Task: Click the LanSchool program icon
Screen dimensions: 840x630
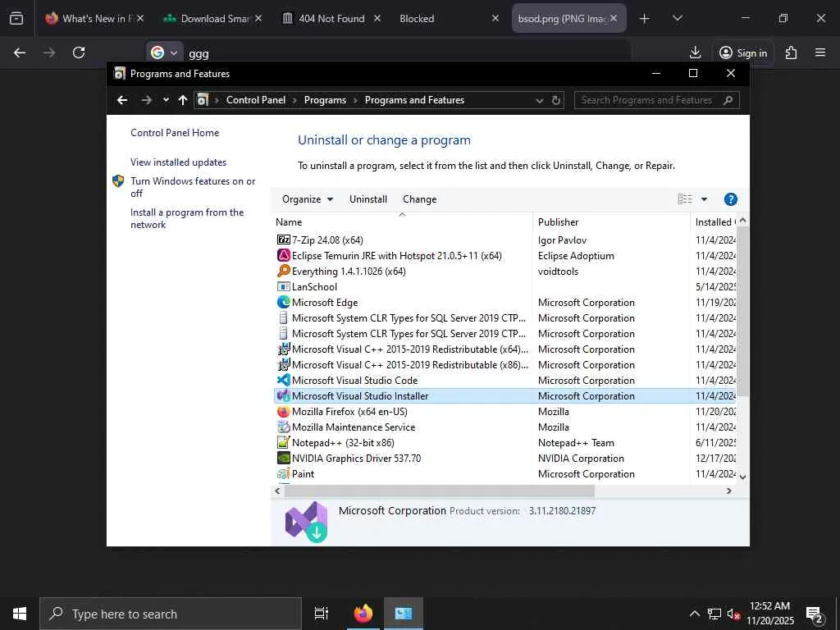Action: click(283, 286)
